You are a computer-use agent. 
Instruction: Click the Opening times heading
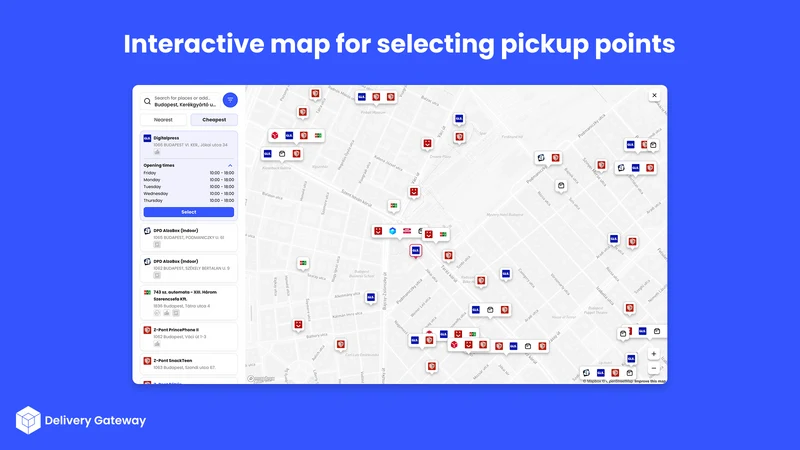click(159, 165)
